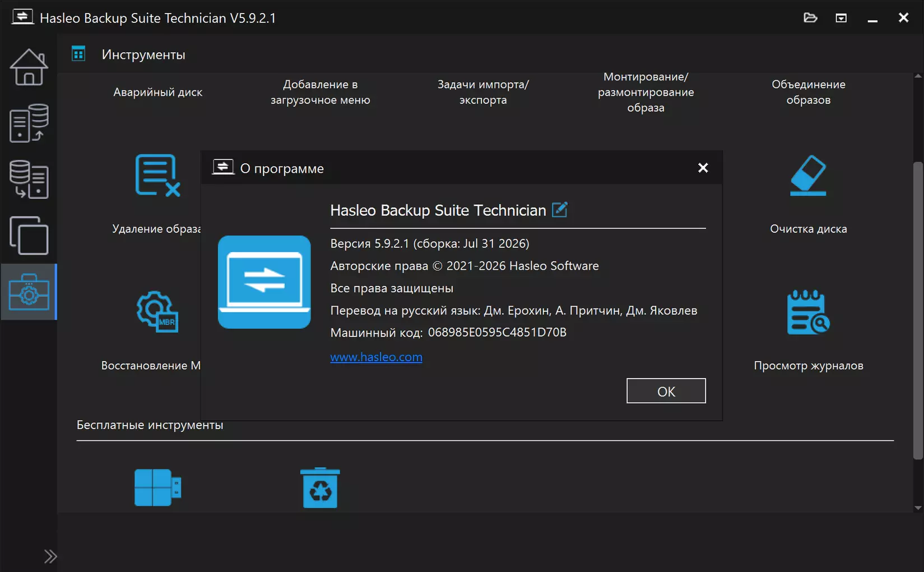Click the Перевод на русский язык credits line
Viewport: 924px width, 572px height.
(514, 310)
